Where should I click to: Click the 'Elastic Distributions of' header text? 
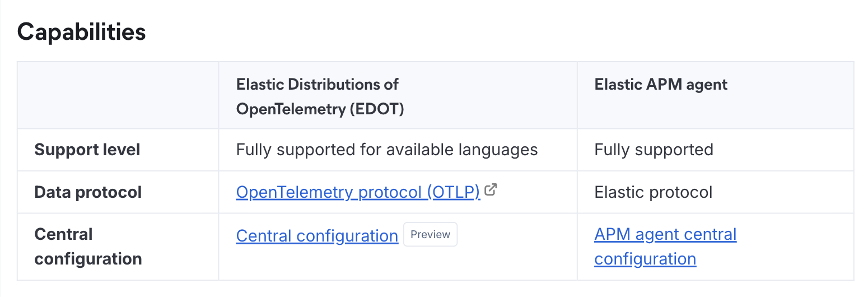pyautogui.click(x=317, y=85)
